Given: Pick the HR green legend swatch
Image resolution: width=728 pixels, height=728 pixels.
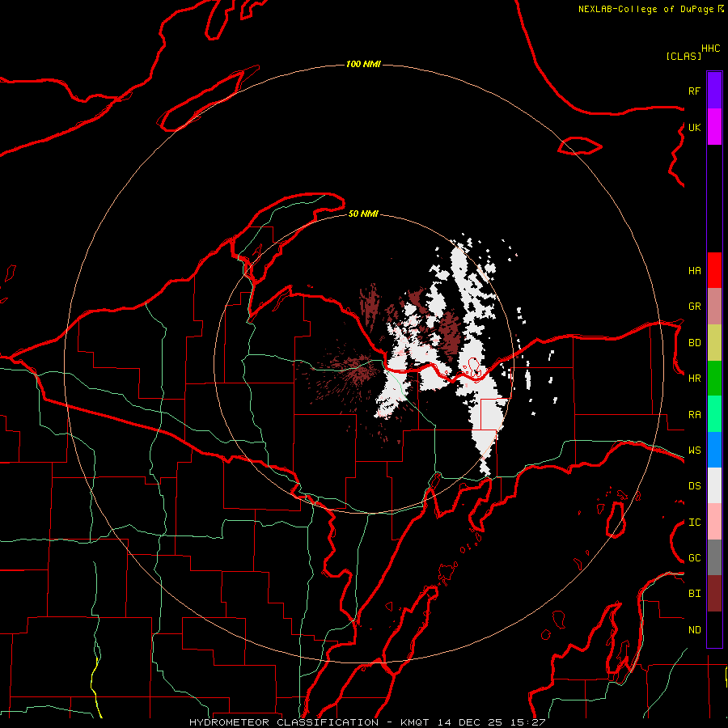Looking at the screenshot, I should [714, 378].
